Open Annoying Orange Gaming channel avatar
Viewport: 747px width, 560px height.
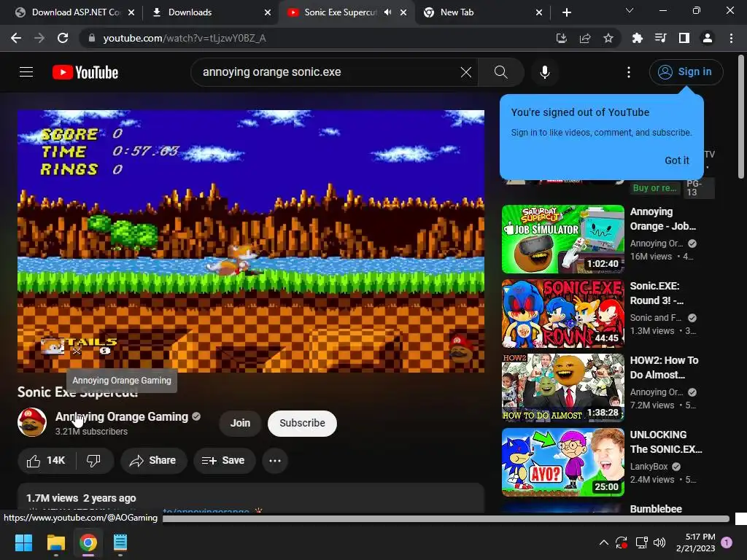[32, 422]
